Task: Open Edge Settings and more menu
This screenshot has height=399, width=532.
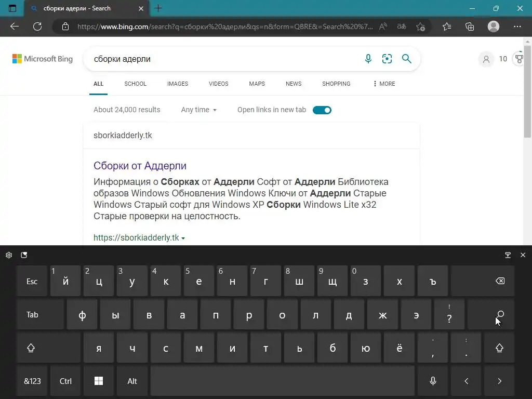Action: [517, 26]
